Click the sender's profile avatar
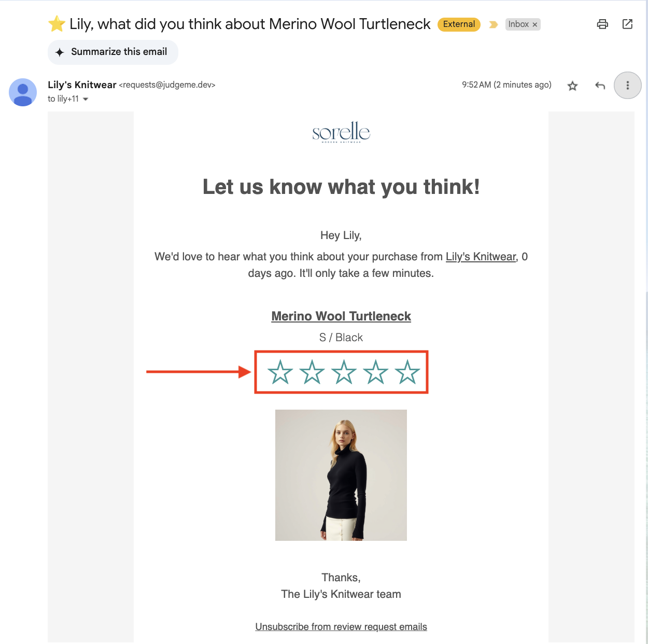 (23, 92)
